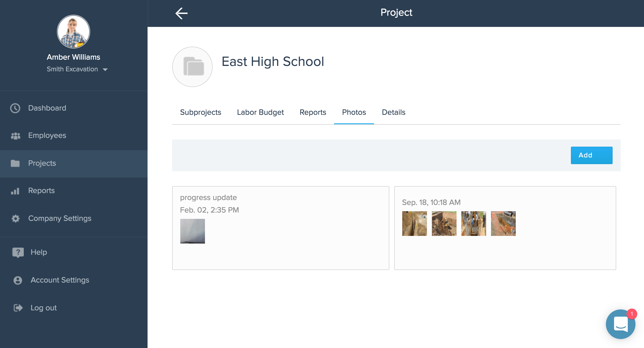Open the progress update photo thumbnail
The width and height of the screenshot is (644, 348).
192,231
